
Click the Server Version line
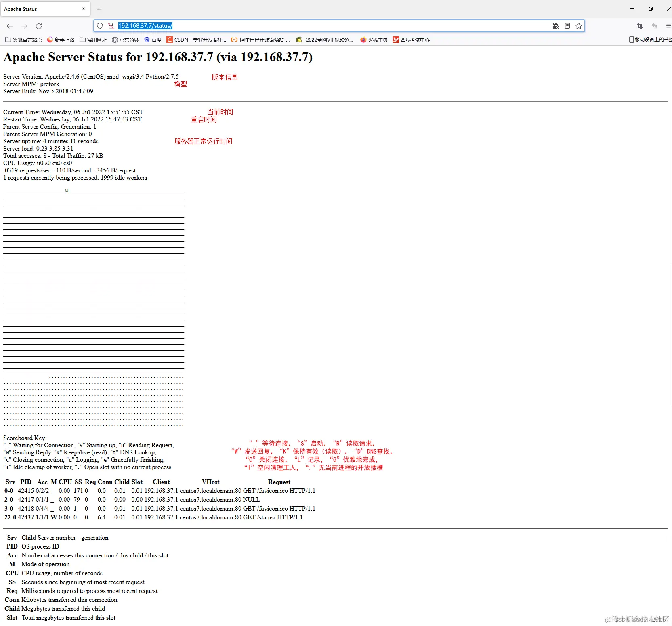point(91,77)
